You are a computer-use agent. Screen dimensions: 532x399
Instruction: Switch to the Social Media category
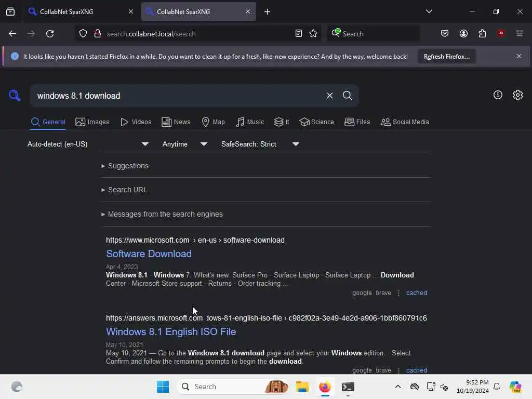tap(405, 122)
